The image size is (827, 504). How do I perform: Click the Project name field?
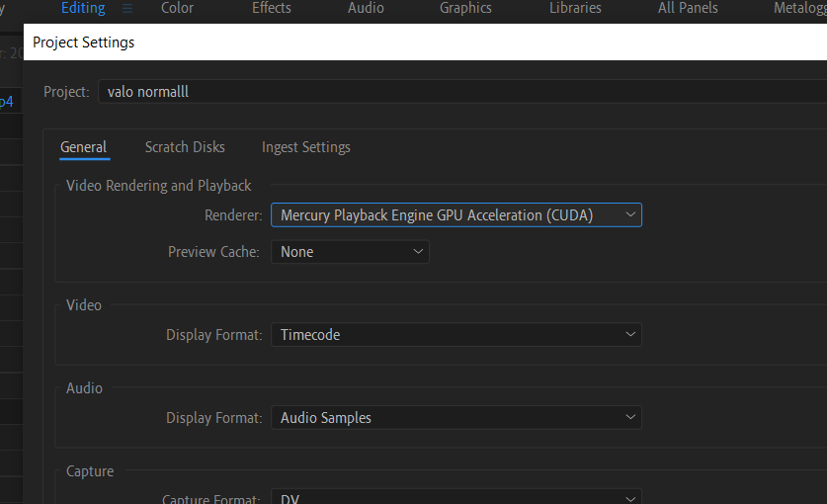click(x=455, y=92)
